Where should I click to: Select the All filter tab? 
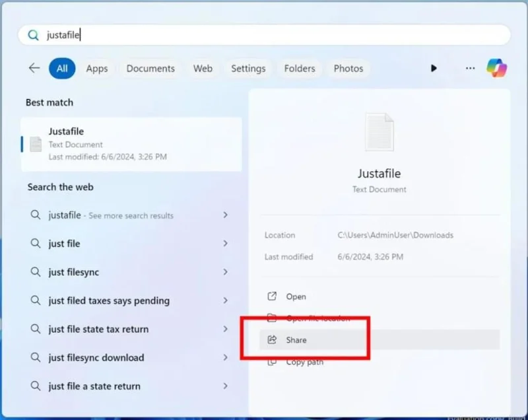(x=62, y=69)
